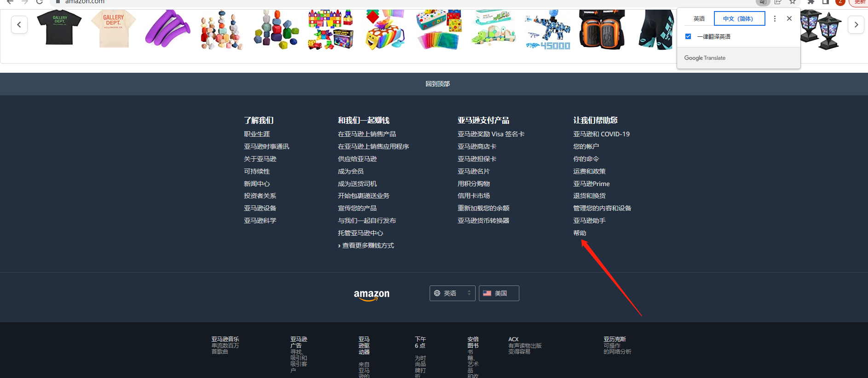Click the translate icon in address bar
The height and width of the screenshot is (378, 868).
[x=763, y=2]
